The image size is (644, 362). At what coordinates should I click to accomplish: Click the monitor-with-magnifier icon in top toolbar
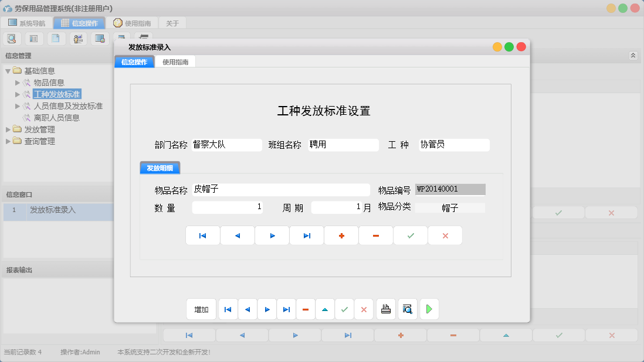pyautogui.click(x=100, y=38)
